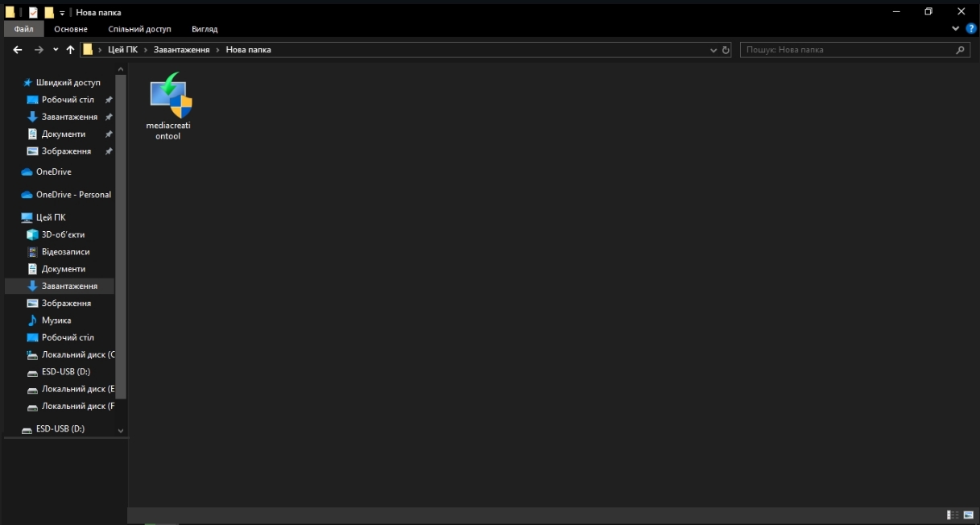Viewport: 980px width, 525px height.
Task: Open Документи under Цей ПК
Action: click(x=56, y=269)
